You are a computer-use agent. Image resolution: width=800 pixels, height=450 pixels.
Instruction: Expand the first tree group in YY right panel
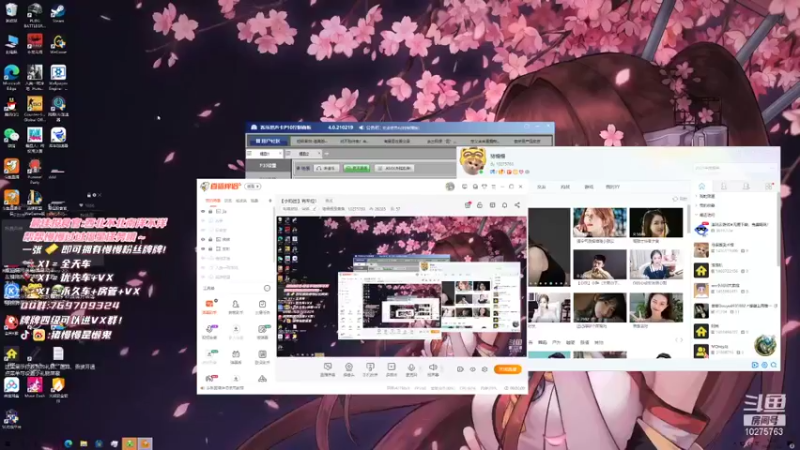click(696, 196)
